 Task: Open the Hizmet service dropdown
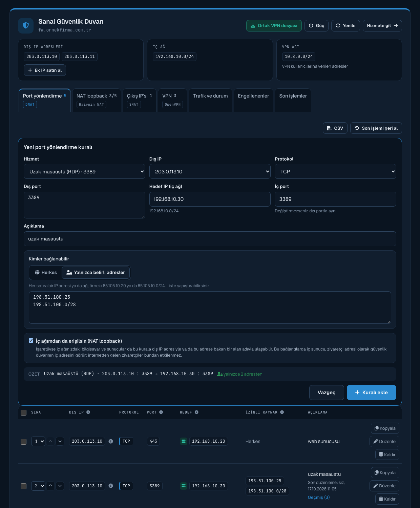84,171
